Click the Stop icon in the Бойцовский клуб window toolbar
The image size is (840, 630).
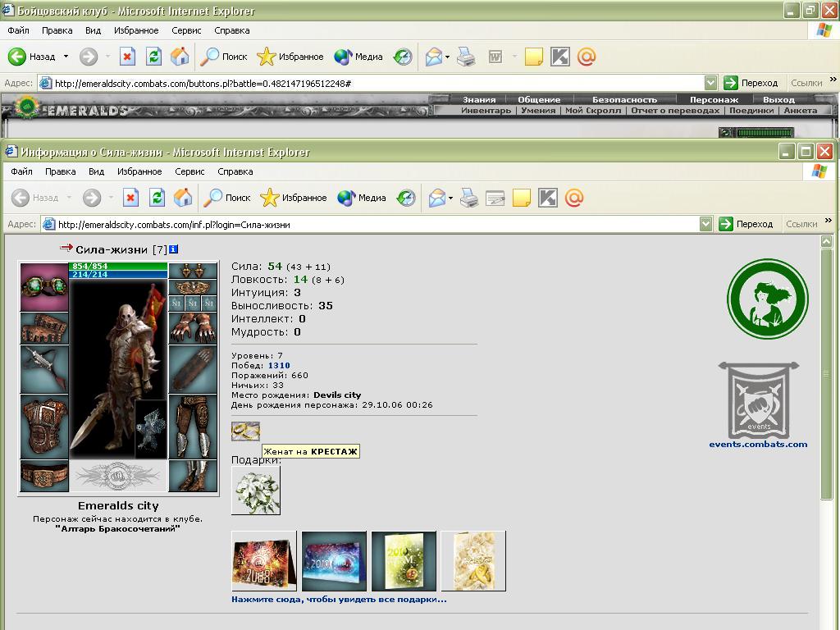tap(127, 57)
